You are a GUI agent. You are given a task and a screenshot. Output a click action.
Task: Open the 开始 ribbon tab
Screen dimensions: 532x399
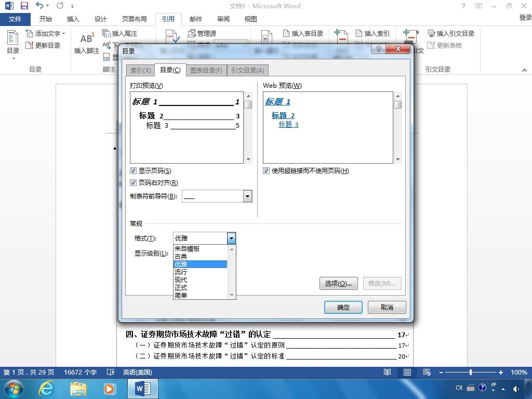click(x=46, y=19)
